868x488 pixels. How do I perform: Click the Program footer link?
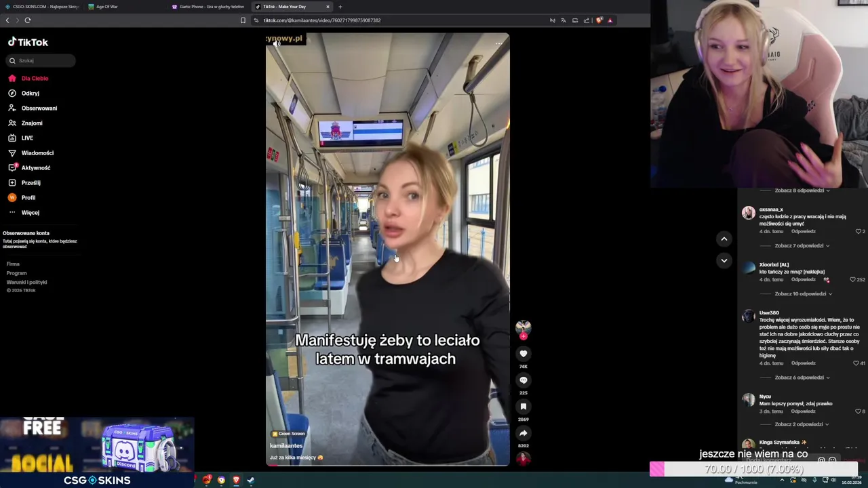[x=16, y=273]
